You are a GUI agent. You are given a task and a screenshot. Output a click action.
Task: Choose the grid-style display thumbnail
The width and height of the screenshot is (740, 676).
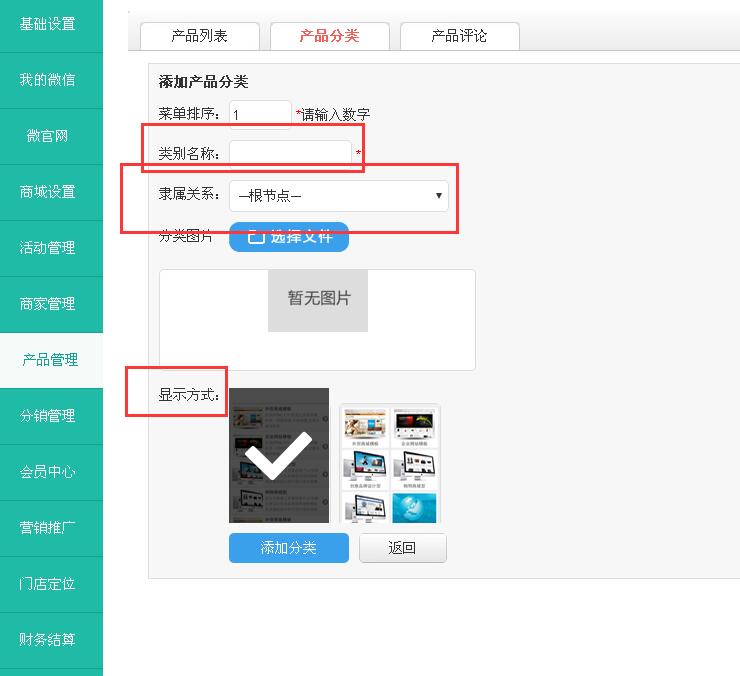tap(389, 463)
